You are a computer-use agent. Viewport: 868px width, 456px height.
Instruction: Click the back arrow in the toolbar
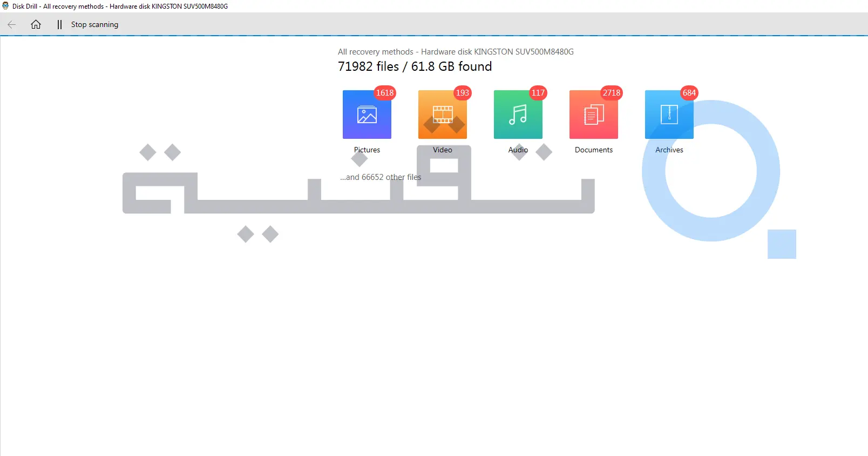[12, 24]
